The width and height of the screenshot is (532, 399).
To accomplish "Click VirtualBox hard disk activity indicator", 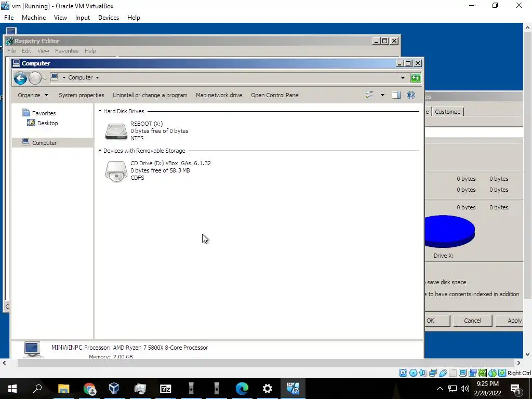I will point(403,373).
